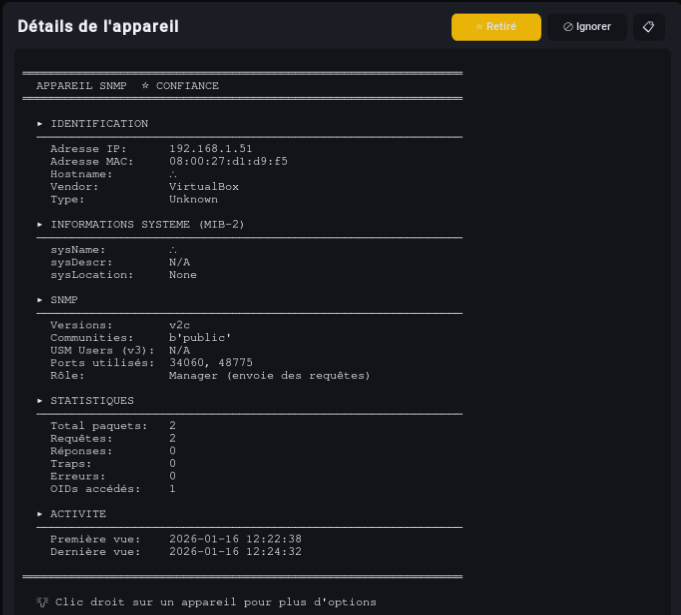This screenshot has height=615, width=681.
Task: Click the Erreurs label
Action: click(x=78, y=476)
